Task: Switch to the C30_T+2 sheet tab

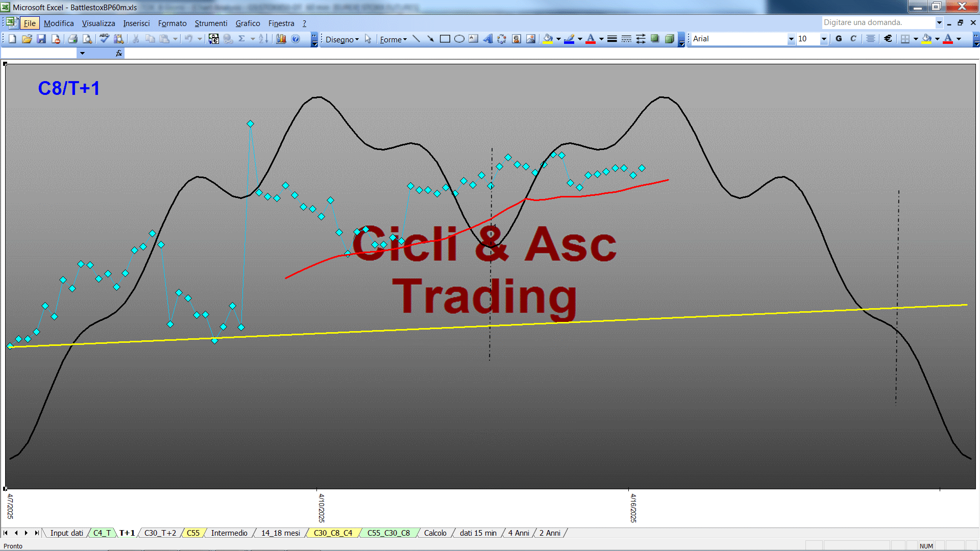Action: (160, 533)
